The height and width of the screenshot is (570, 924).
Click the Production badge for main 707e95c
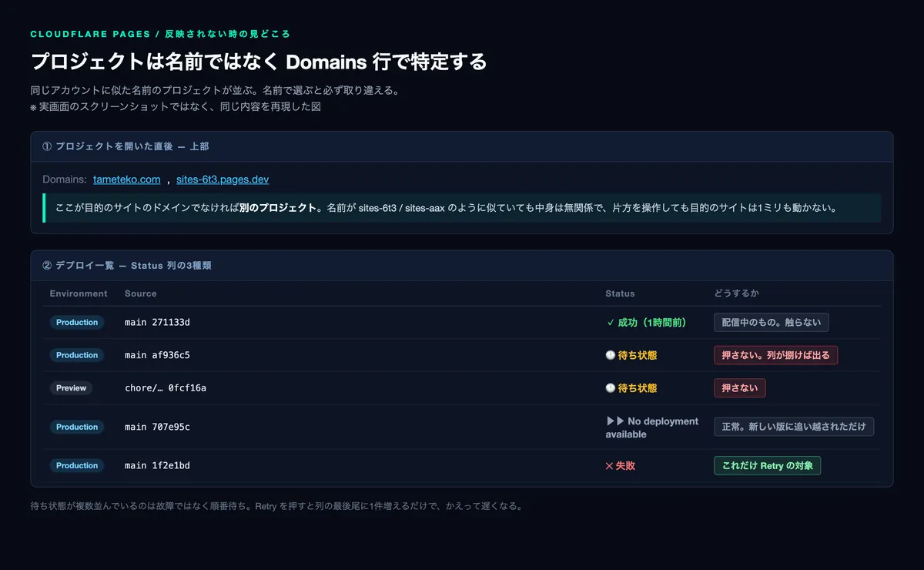[77, 427]
